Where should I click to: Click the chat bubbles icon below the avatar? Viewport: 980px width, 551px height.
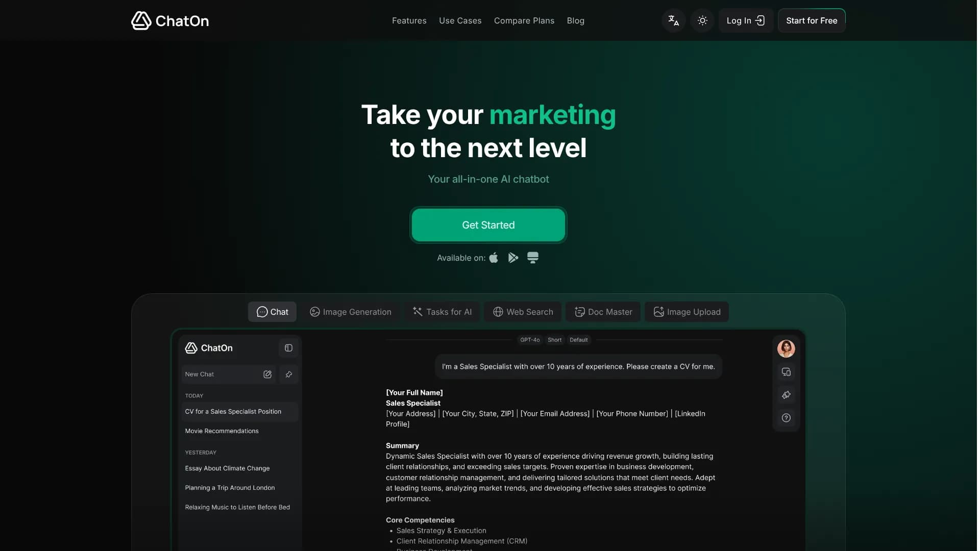(786, 372)
